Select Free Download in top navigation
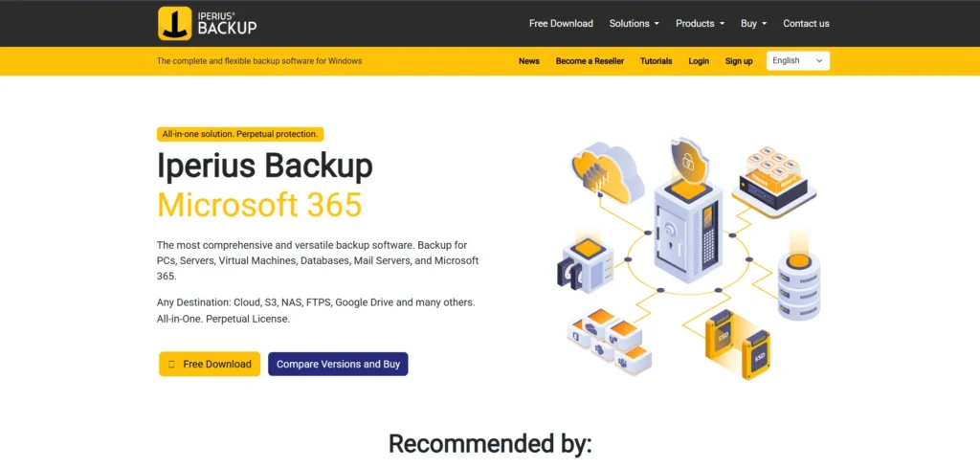The image size is (980, 468). 561,23
